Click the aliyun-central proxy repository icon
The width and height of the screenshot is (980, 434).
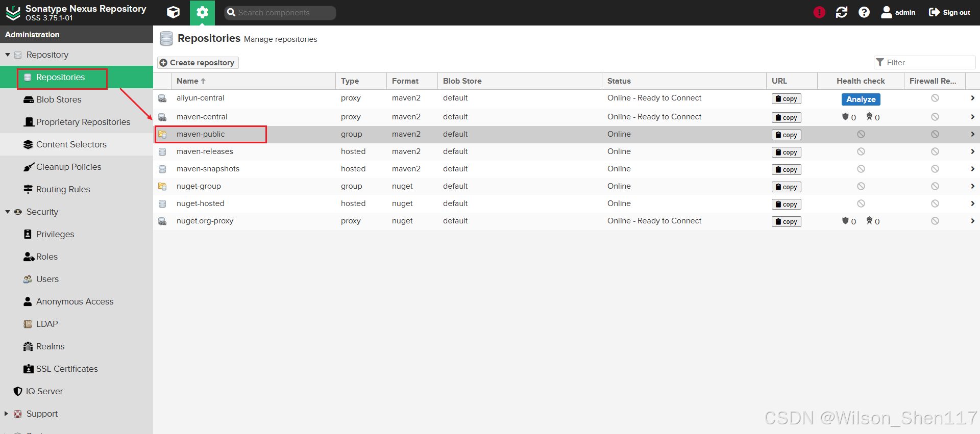[x=162, y=98]
